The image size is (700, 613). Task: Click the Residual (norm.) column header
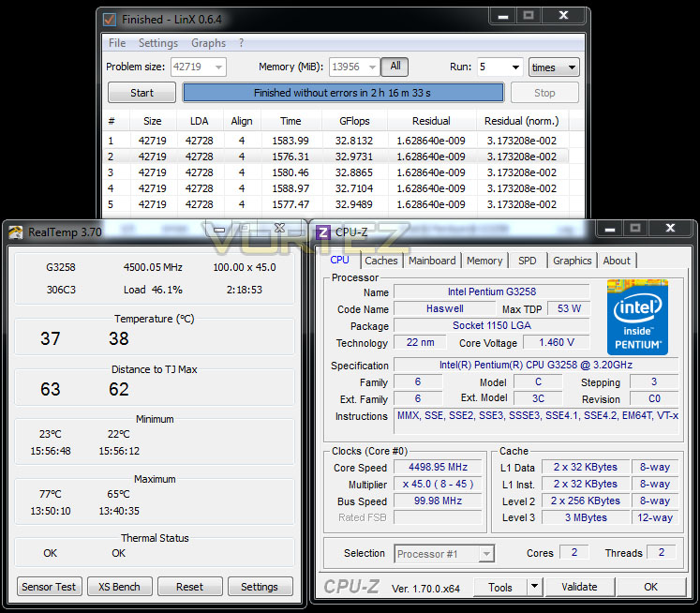coord(521,121)
